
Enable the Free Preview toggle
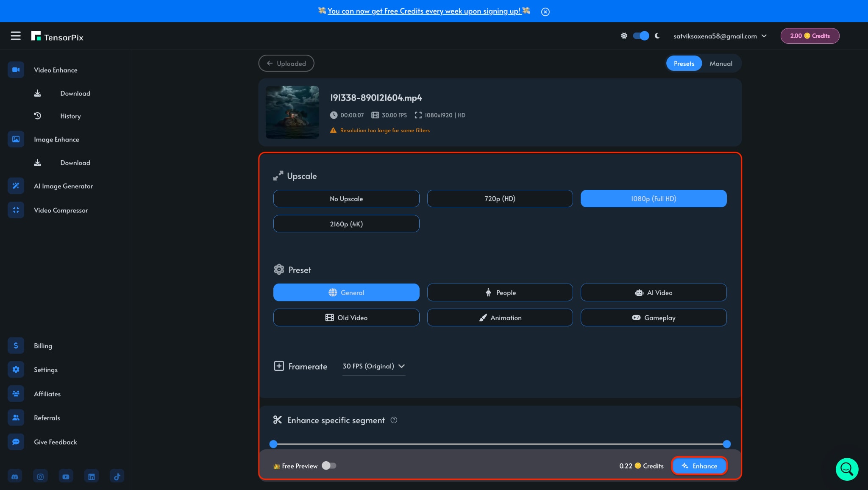(329, 466)
